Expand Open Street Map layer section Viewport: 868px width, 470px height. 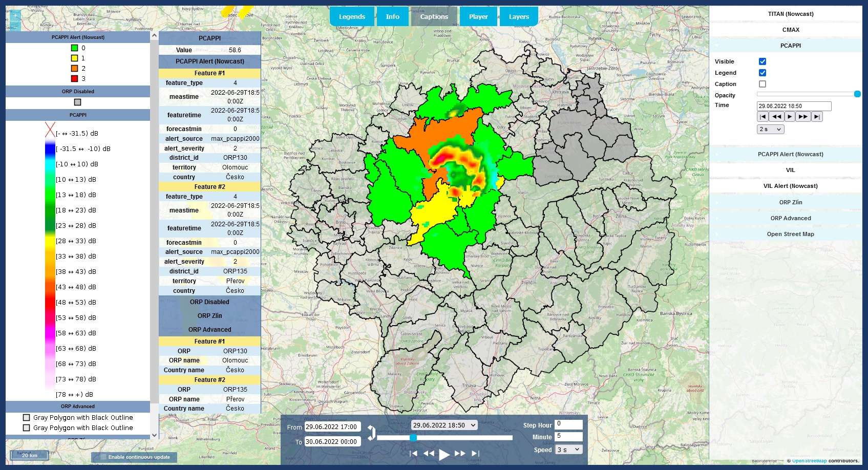coord(791,234)
